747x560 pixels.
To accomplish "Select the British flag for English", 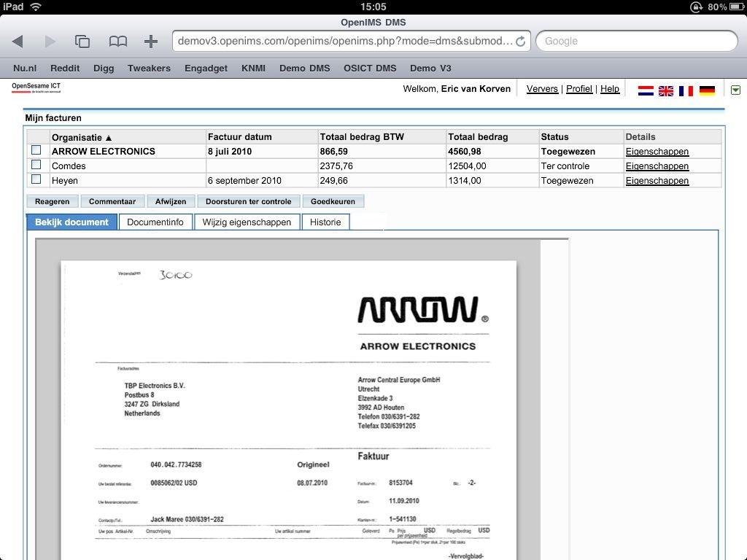I will point(666,90).
